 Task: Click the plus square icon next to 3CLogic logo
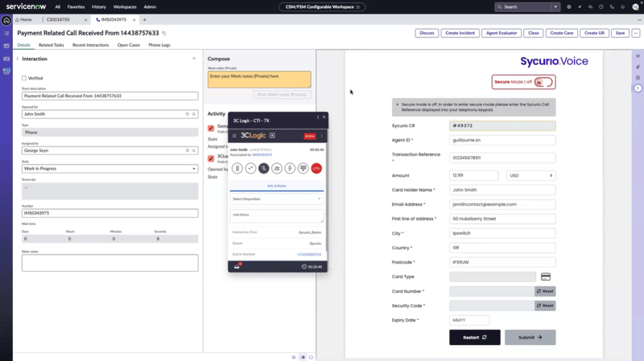[272, 135]
